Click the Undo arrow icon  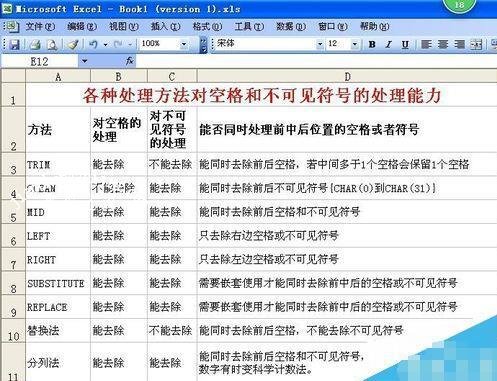point(93,44)
